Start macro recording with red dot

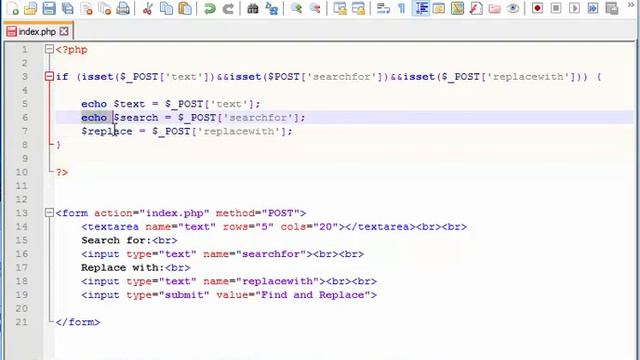(x=537, y=8)
